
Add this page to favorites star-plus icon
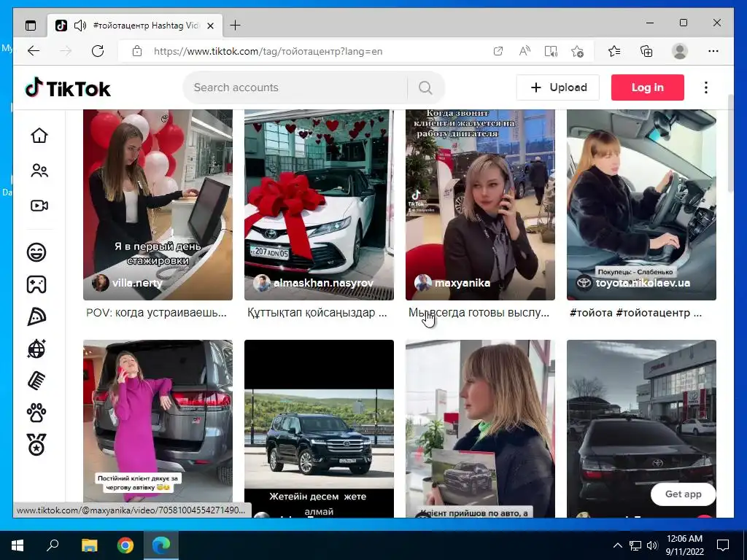578,51
